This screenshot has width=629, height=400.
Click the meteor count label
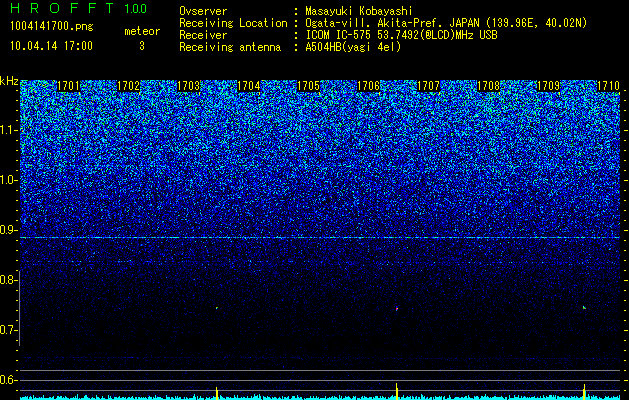coord(142,31)
